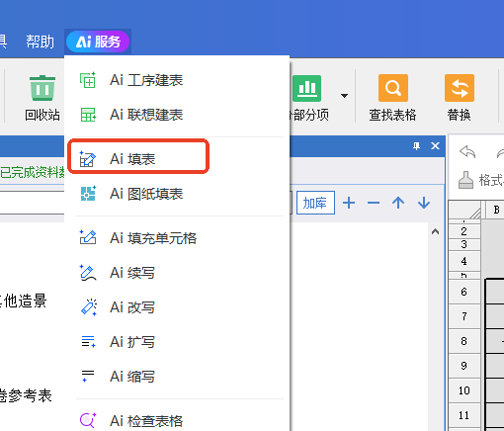Viewport: 504px width, 431px height.
Task: Open the Ai 服务 menu
Action: pos(98,42)
